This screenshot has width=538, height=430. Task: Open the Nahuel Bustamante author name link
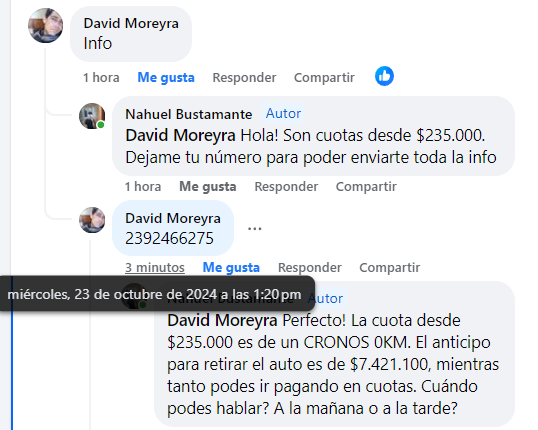point(189,114)
